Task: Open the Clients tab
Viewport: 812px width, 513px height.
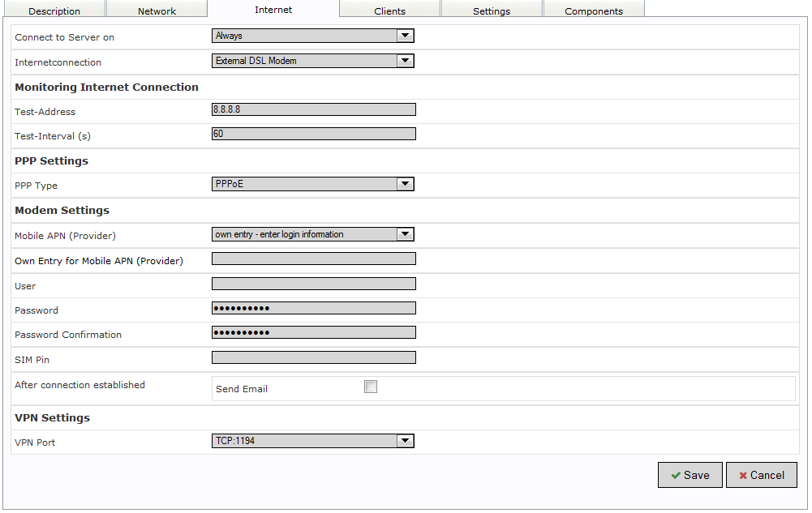Action: (389, 11)
